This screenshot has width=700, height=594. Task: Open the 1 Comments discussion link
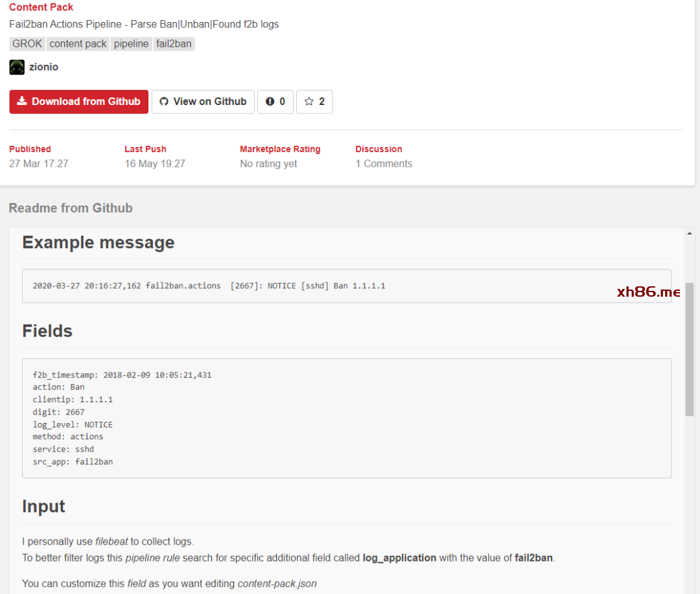pyautogui.click(x=384, y=164)
